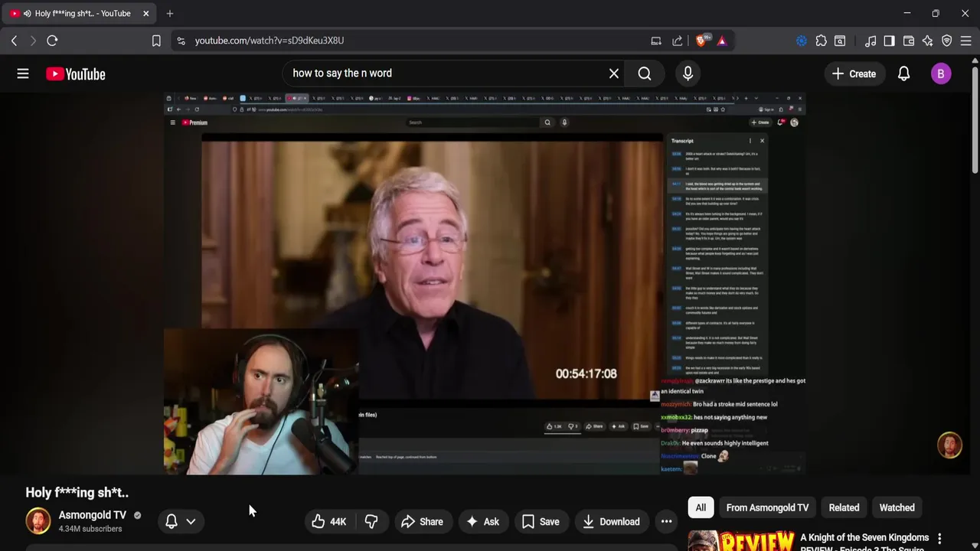This screenshot has height=551, width=980.
Task: Open the more actions three-dot menu
Action: click(x=667, y=522)
